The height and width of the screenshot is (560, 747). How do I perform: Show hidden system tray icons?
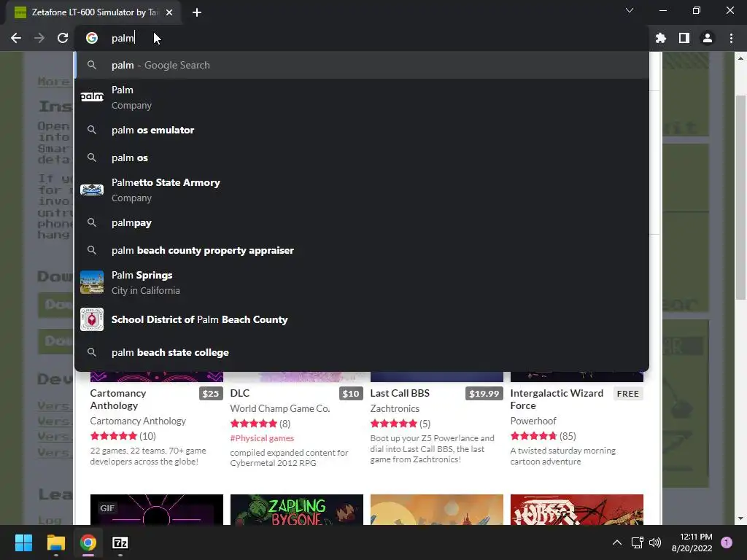[617, 542]
